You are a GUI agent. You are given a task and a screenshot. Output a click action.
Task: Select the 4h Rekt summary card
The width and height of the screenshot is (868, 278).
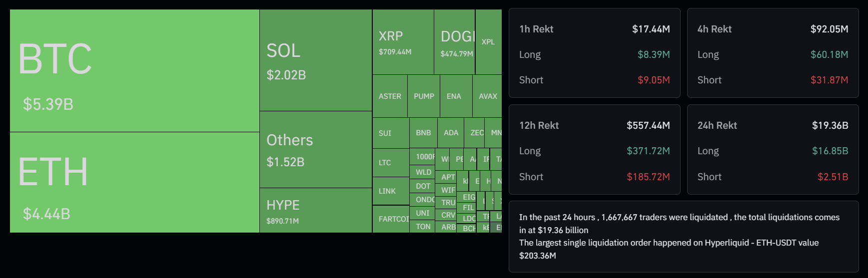[773, 53]
